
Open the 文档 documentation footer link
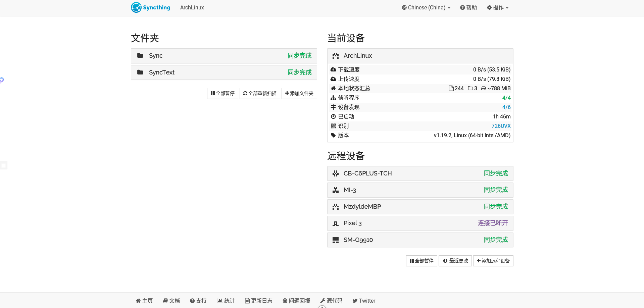[x=171, y=301]
